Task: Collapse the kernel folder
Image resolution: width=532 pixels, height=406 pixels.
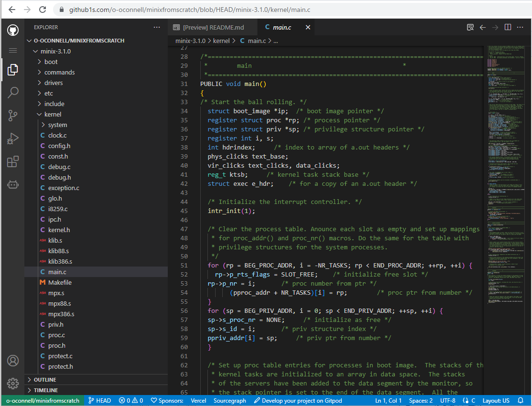Action: click(53, 114)
